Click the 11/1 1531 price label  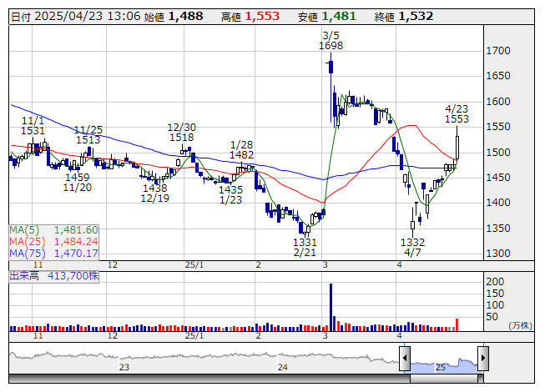point(33,126)
